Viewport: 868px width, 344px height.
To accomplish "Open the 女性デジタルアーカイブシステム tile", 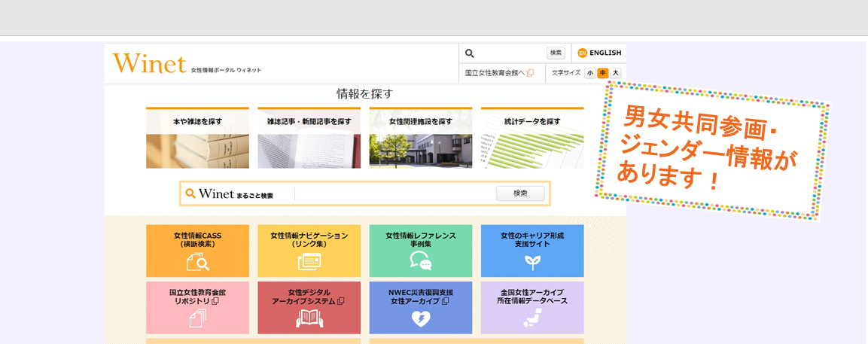I will point(309,307).
